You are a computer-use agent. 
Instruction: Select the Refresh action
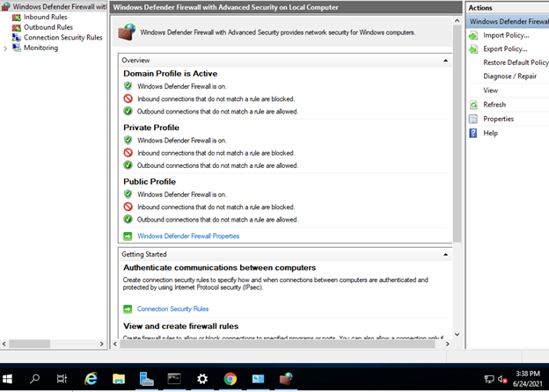click(x=494, y=105)
